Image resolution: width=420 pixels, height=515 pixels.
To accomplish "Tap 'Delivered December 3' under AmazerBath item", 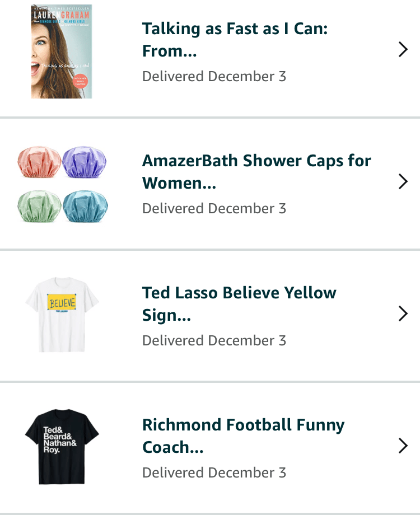I will coord(214,208).
